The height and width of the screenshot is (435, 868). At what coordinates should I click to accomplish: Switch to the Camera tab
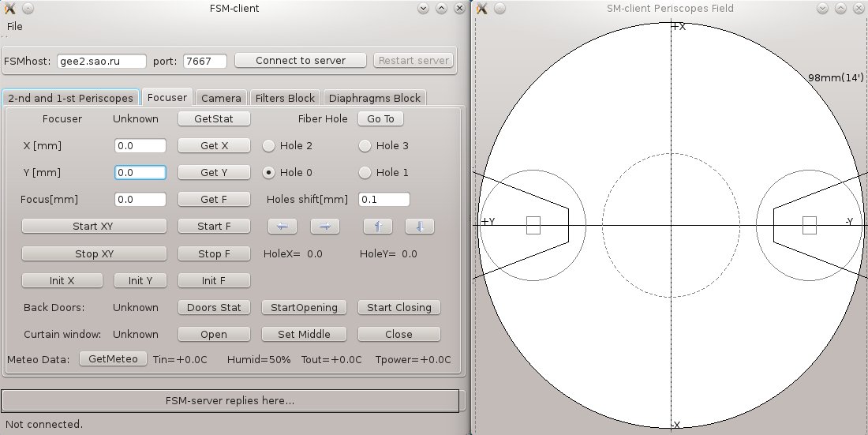pyautogui.click(x=221, y=98)
